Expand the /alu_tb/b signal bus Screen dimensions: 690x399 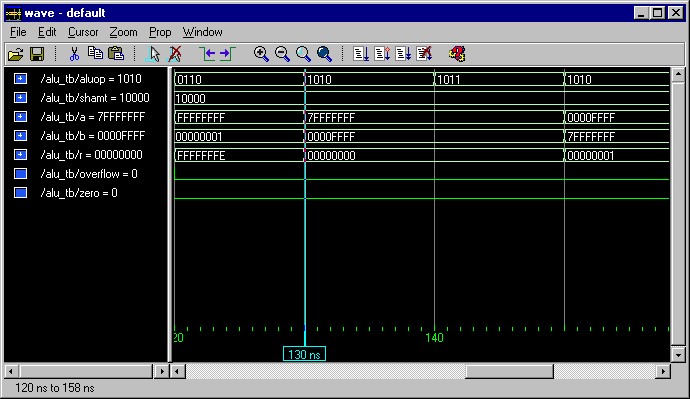(20, 135)
